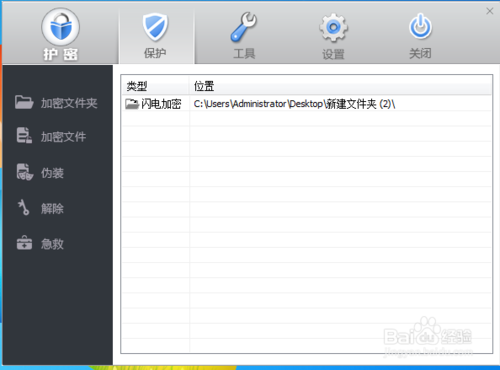Select the 闪电加密 row entry

[x=161, y=104]
